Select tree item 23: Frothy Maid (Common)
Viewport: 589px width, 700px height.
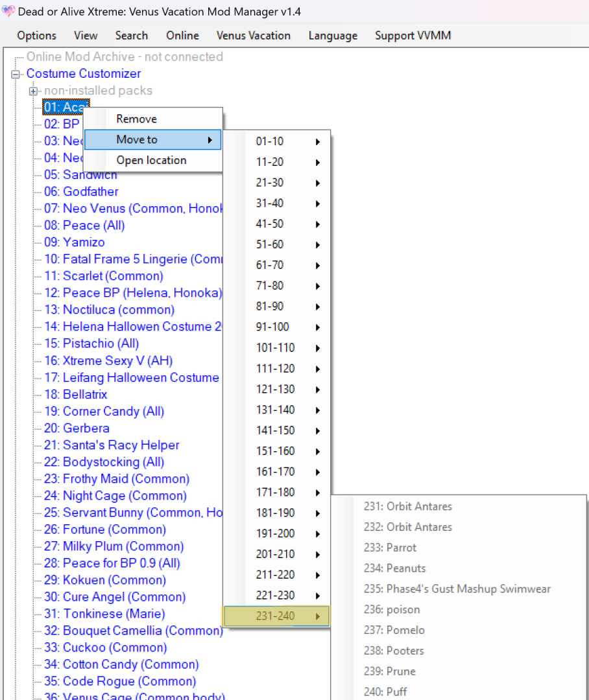point(117,479)
